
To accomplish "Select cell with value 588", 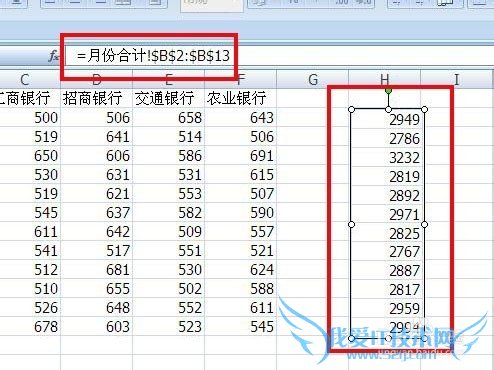I will click(241, 288).
